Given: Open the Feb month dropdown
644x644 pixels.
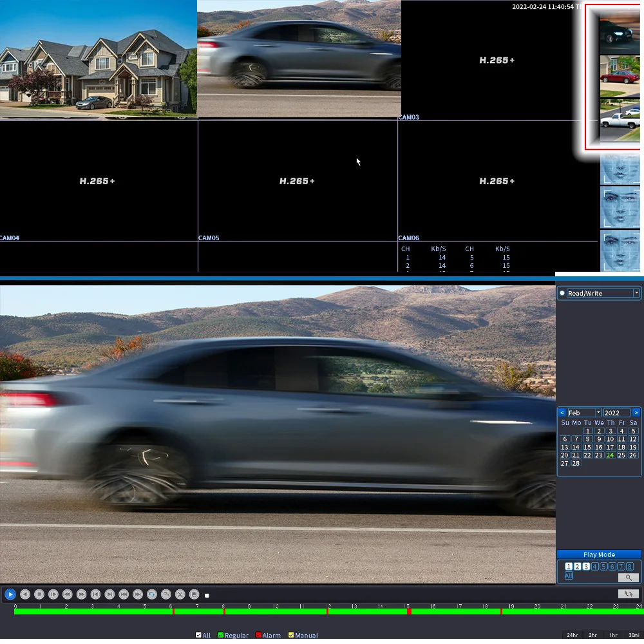Looking at the screenshot, I should [584, 413].
